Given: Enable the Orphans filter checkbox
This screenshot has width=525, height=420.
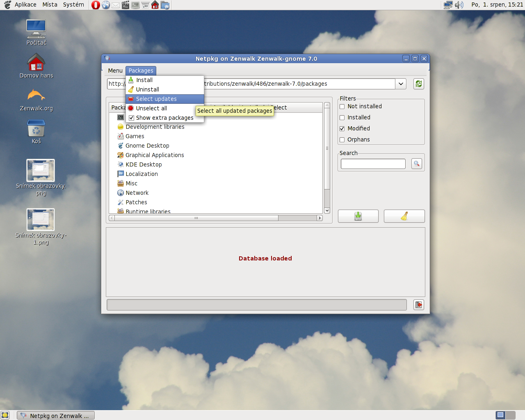Looking at the screenshot, I should [x=342, y=140].
